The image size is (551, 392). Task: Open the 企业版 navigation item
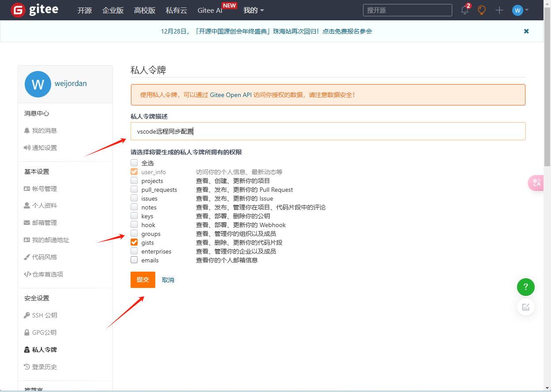(x=113, y=10)
